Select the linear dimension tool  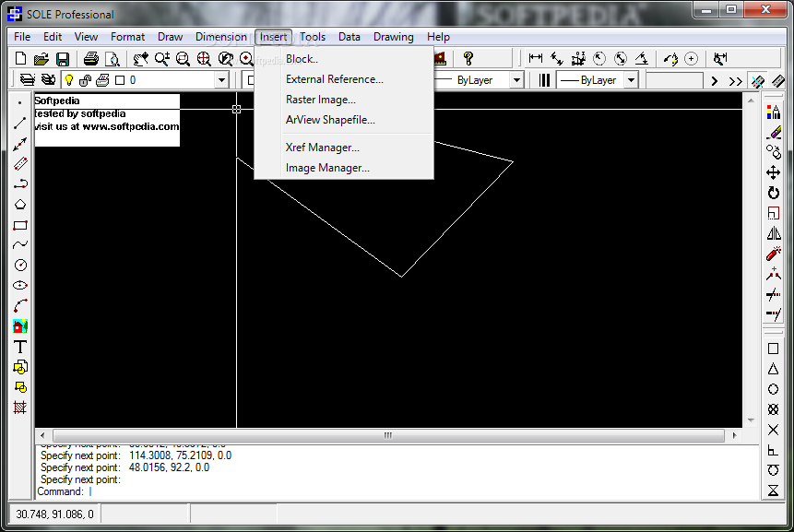pyautogui.click(x=535, y=59)
